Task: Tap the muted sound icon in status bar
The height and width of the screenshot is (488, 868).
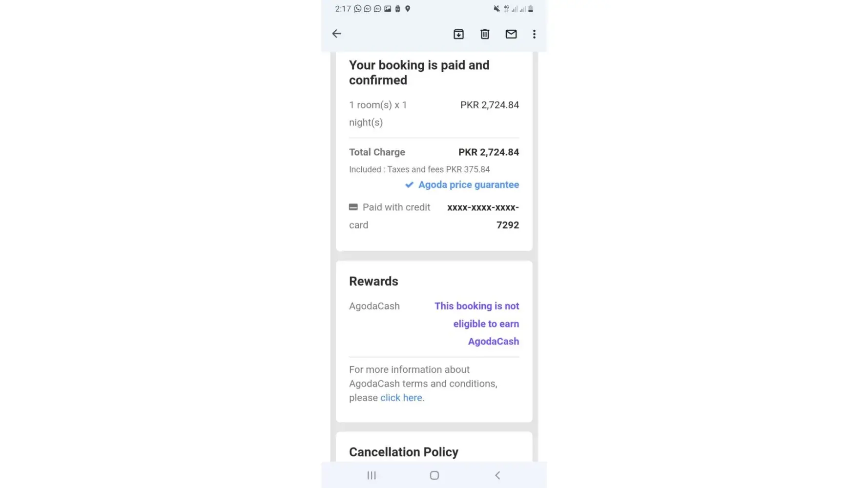Action: [496, 9]
